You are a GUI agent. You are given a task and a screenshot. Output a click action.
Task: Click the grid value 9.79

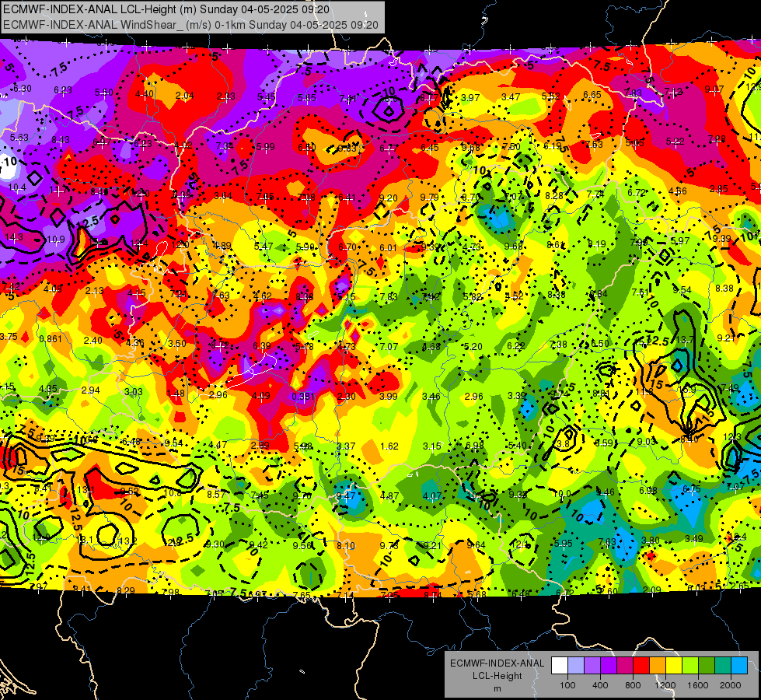tap(430, 197)
